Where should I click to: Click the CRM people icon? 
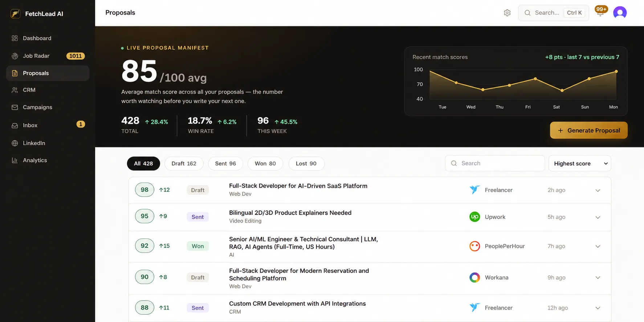pyautogui.click(x=15, y=90)
